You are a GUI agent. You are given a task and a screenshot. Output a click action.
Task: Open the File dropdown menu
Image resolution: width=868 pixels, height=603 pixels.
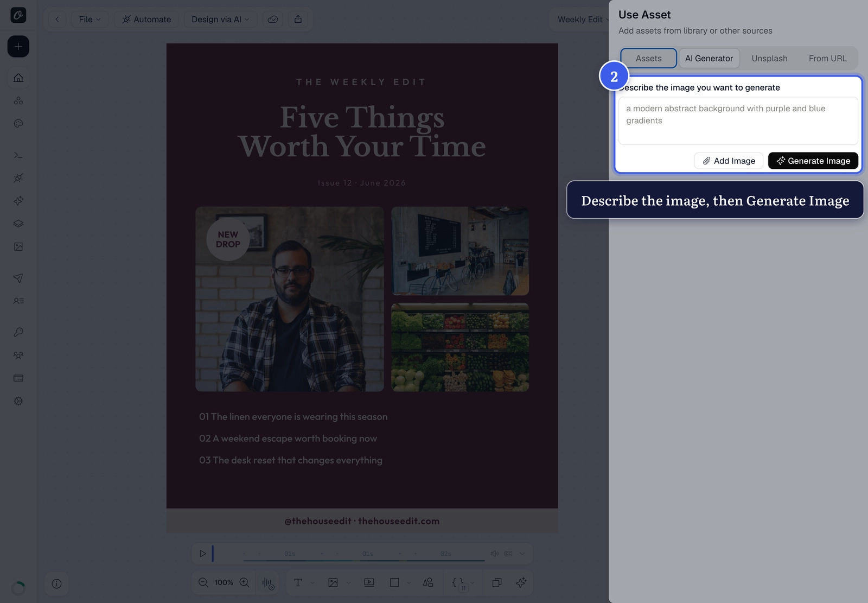click(x=90, y=19)
